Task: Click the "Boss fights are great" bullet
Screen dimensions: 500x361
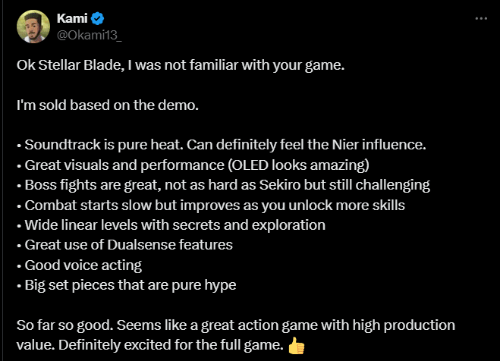Action: (x=223, y=185)
